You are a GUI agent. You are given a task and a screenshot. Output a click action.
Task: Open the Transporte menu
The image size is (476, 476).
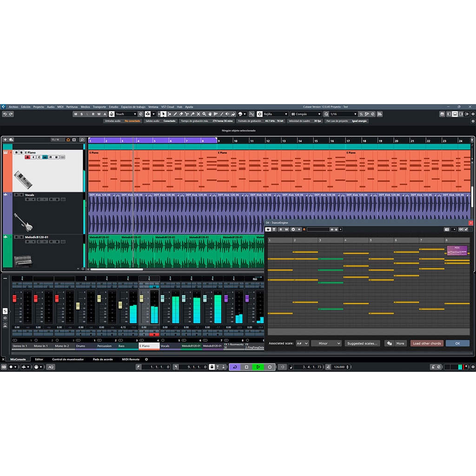click(99, 106)
